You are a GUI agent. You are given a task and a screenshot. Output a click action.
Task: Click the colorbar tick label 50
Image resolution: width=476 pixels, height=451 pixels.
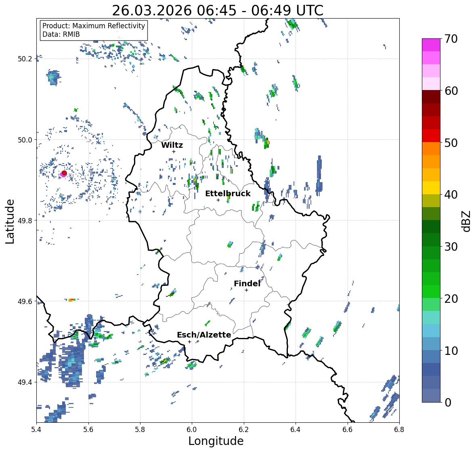tap(451, 143)
